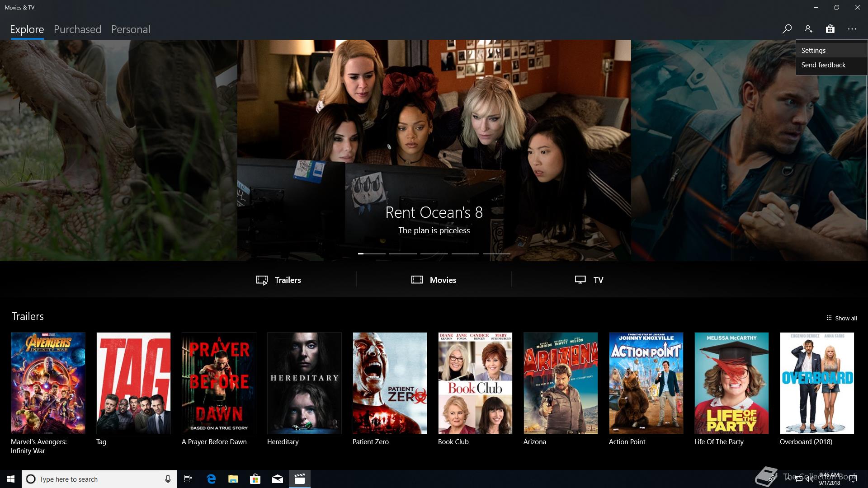Screen dimensions: 868x488
Task: Click the 'Hereditary' title text
Action: tap(283, 442)
